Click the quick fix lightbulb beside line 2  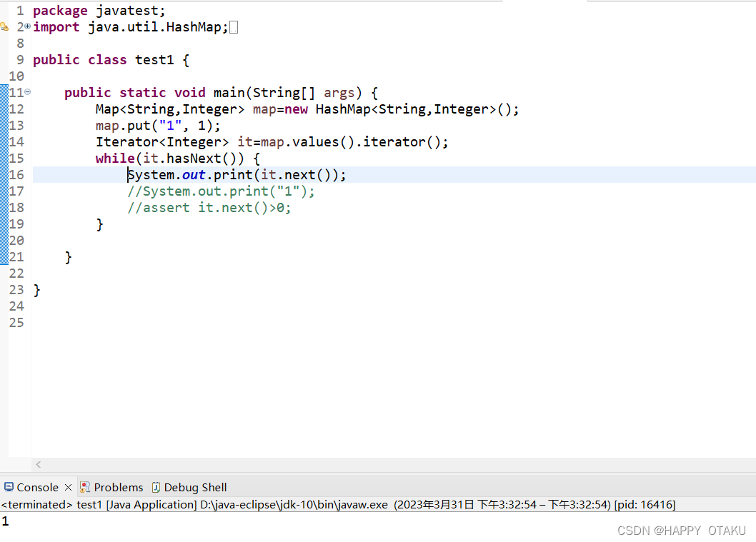6,26
